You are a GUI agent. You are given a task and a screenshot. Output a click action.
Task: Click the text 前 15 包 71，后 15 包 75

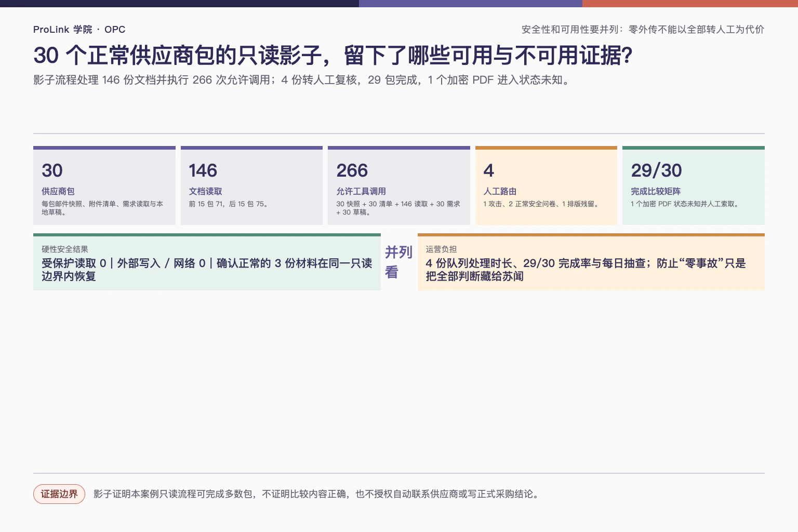[230, 204]
